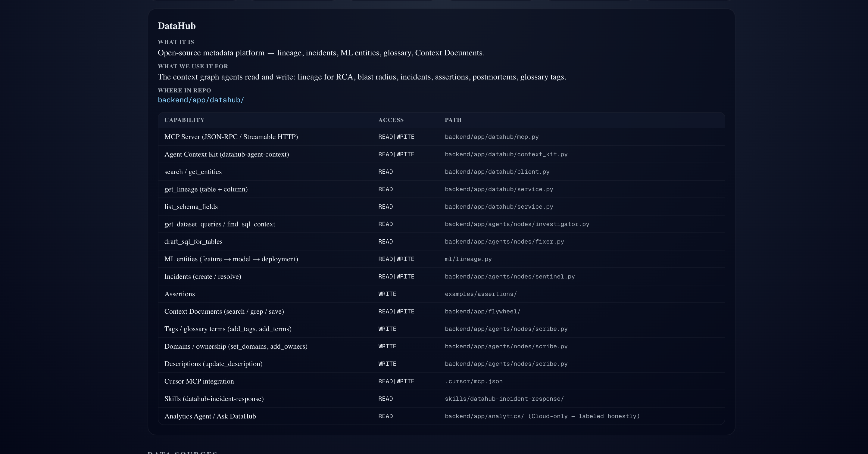Select the PATH column header
This screenshot has width=868, height=454.
pos(453,120)
